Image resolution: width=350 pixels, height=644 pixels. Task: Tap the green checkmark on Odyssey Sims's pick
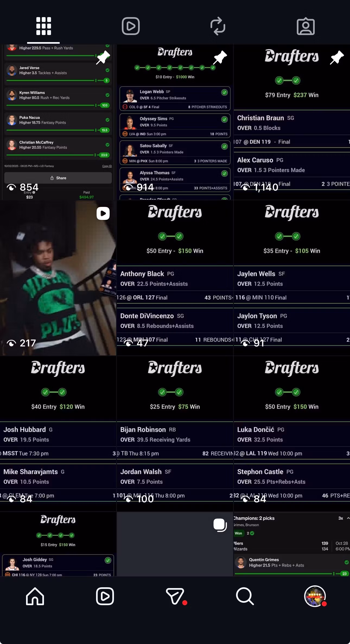click(x=224, y=119)
